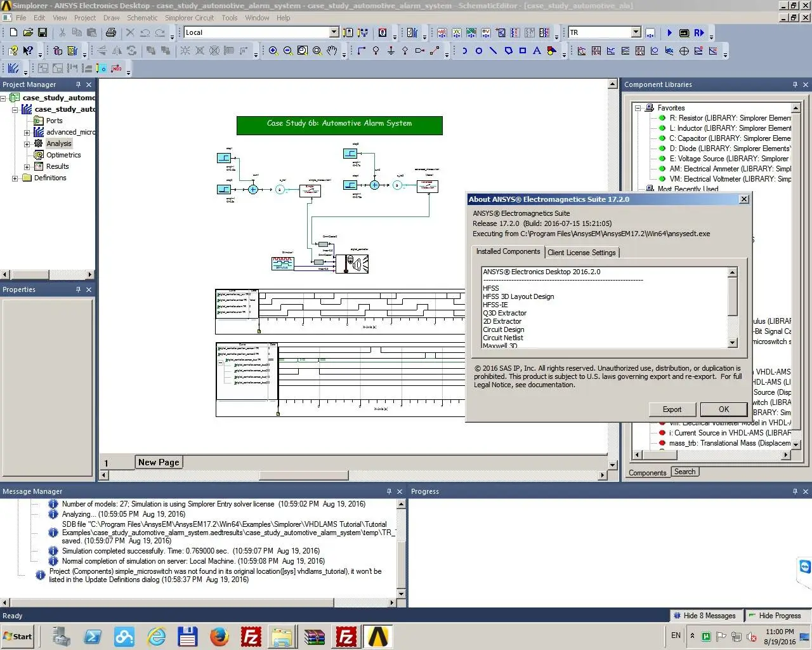Select the Draw Circle tool

[479, 51]
